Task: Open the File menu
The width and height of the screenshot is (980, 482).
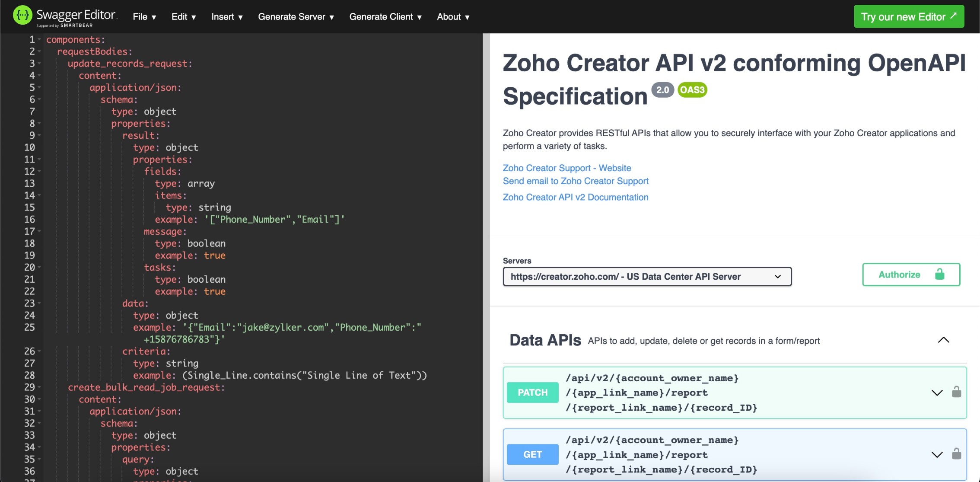Action: (144, 17)
